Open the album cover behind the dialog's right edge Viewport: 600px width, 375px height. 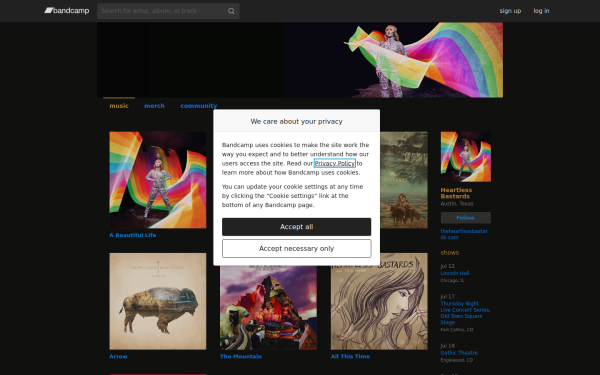coord(404,180)
